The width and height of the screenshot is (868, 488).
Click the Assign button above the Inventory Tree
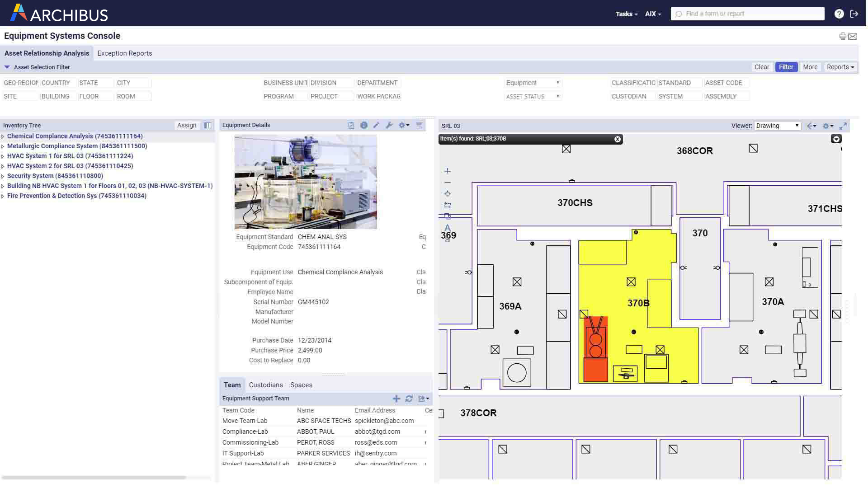coord(187,125)
